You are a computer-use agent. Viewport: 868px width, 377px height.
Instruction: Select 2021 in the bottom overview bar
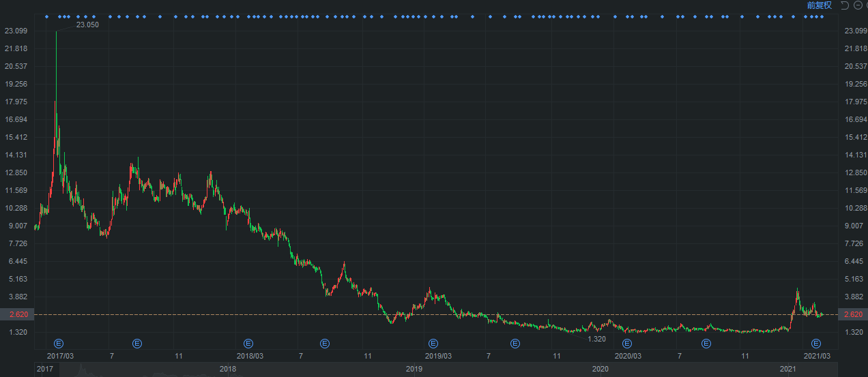tap(788, 369)
